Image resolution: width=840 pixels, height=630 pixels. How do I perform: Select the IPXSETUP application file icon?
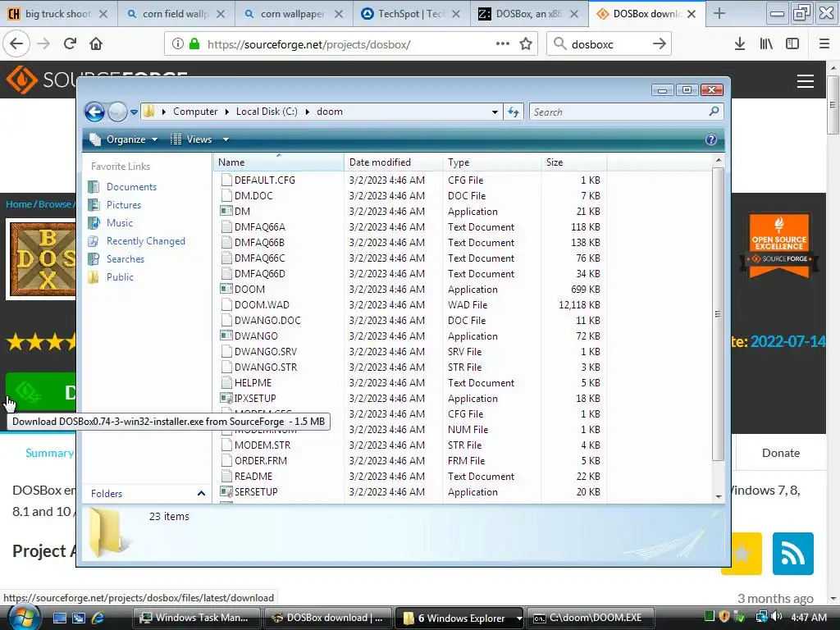point(226,399)
